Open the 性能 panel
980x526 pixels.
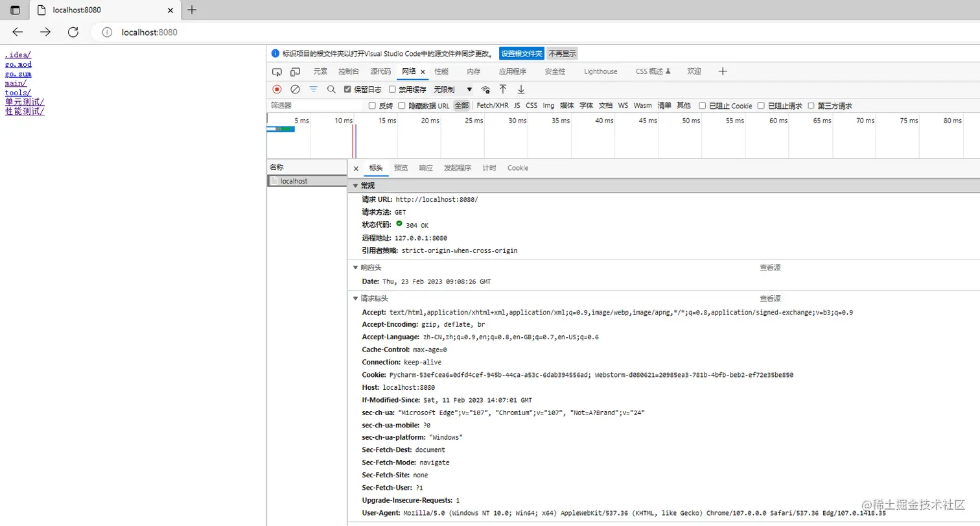441,72
